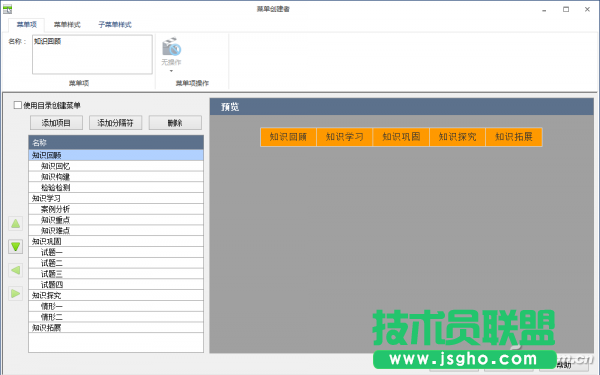The height and width of the screenshot is (375, 600).
Task: Select the 情形二 list row
Action: (116, 317)
